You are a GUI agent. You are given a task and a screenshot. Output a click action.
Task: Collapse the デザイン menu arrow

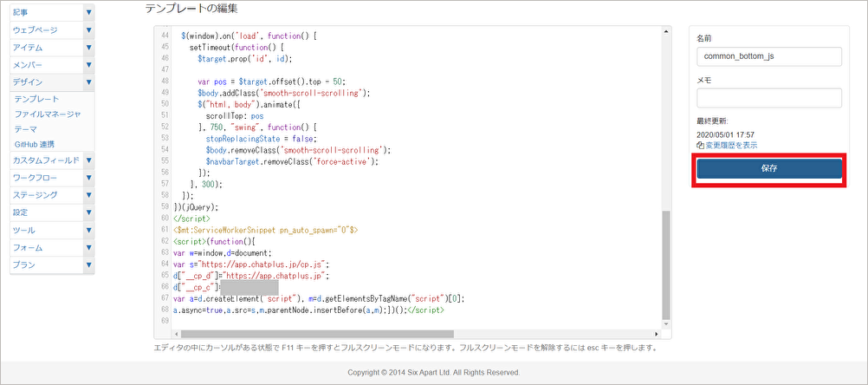[88, 82]
